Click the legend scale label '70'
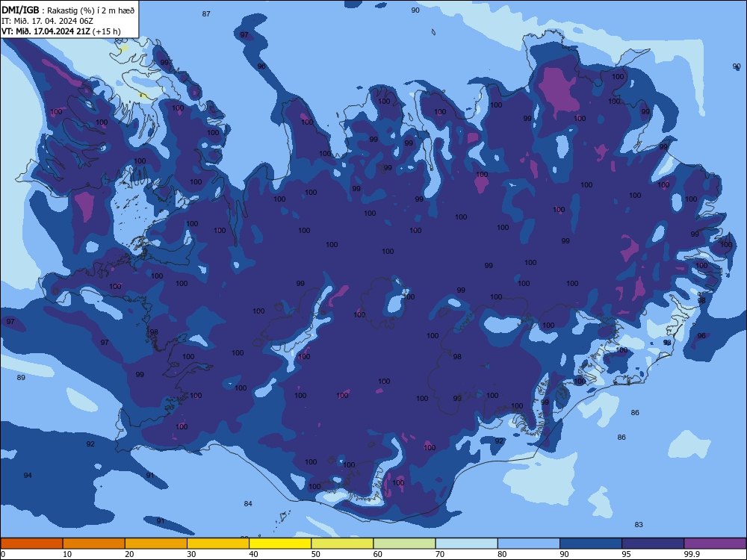 pyautogui.click(x=440, y=554)
